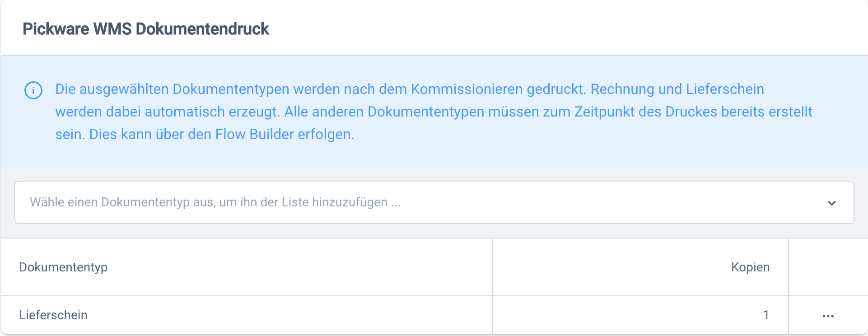Expand the document type chevron arrow
This screenshot has width=868, height=336.
(x=831, y=203)
